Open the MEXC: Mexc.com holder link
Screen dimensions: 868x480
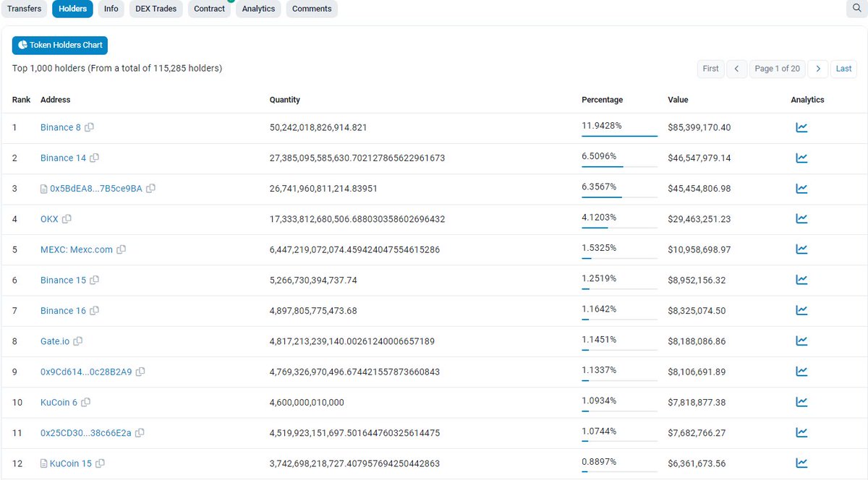(77, 249)
